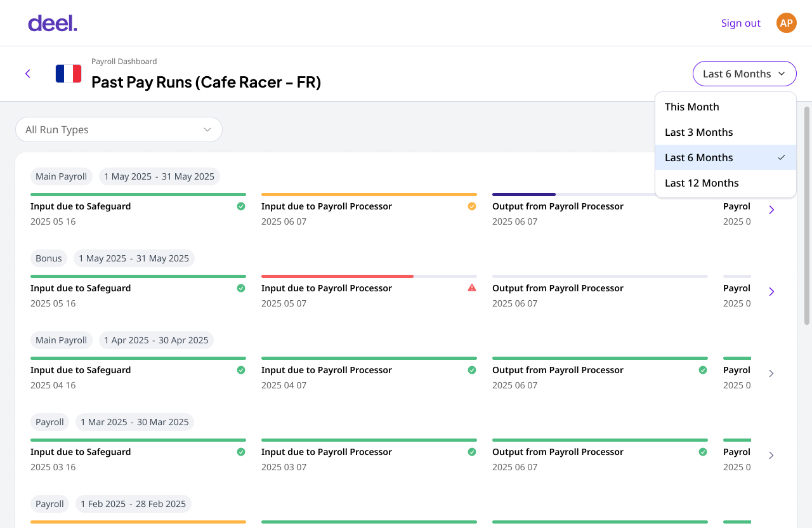812x528 pixels.
Task: Open the All Run Types dropdown
Action: [119, 129]
